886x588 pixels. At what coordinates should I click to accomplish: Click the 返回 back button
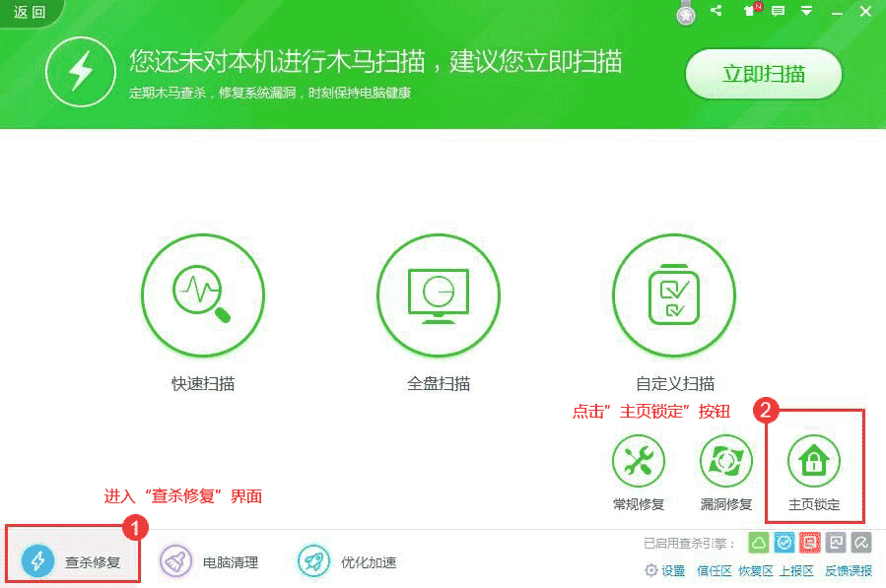click(30, 12)
